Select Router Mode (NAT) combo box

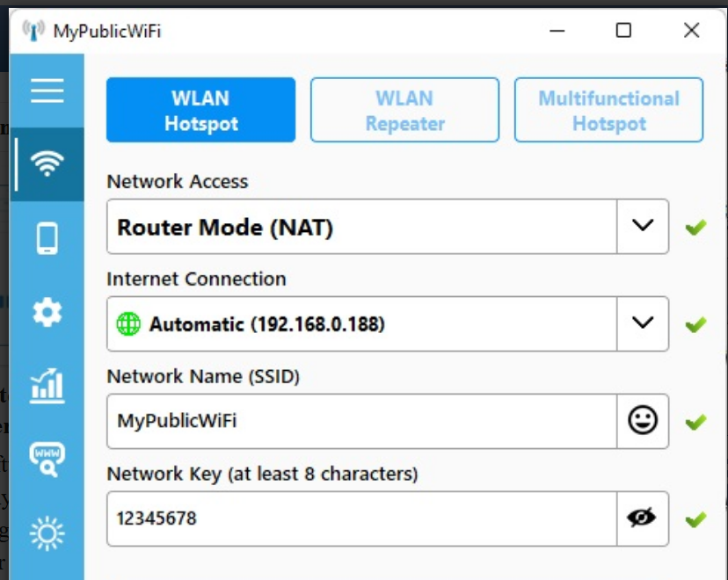pyautogui.click(x=352, y=227)
